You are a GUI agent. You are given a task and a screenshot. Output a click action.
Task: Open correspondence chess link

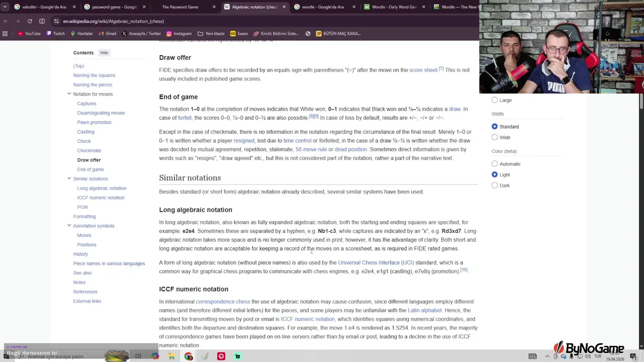coord(223,302)
